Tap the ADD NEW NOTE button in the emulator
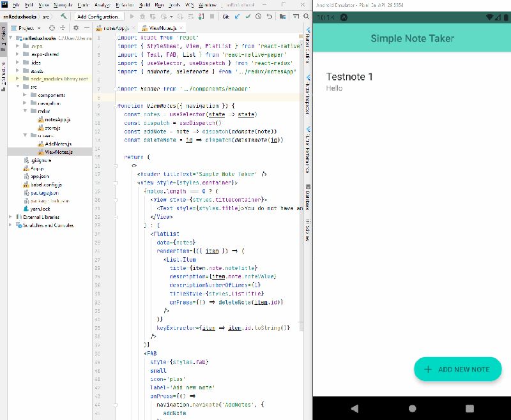 pos(457,369)
